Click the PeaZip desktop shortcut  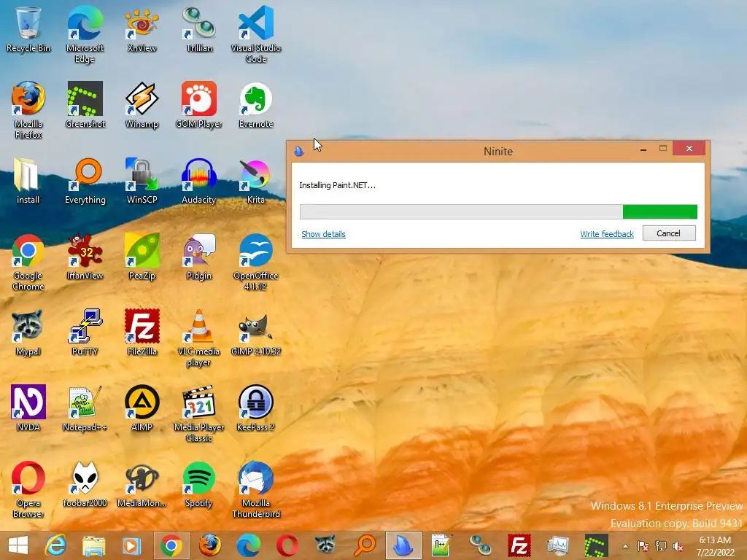142,257
